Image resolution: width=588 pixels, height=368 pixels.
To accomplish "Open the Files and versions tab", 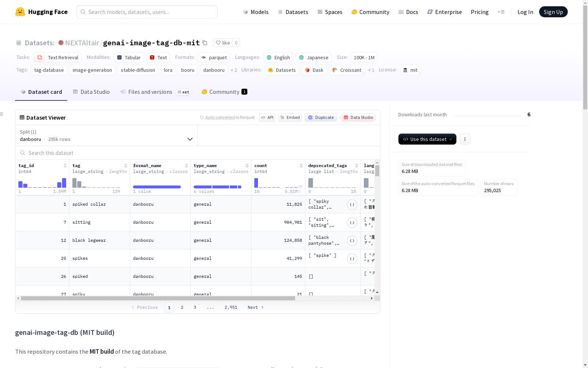I will pos(155,92).
